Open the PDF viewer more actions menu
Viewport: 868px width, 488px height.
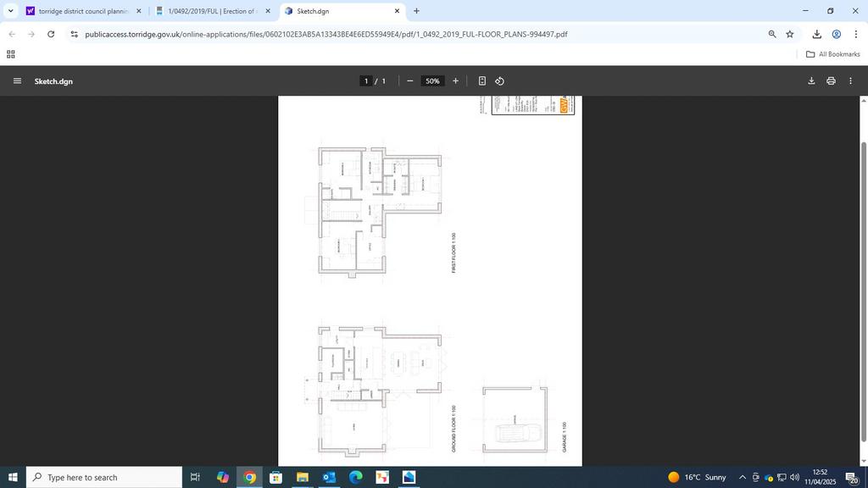coord(851,80)
